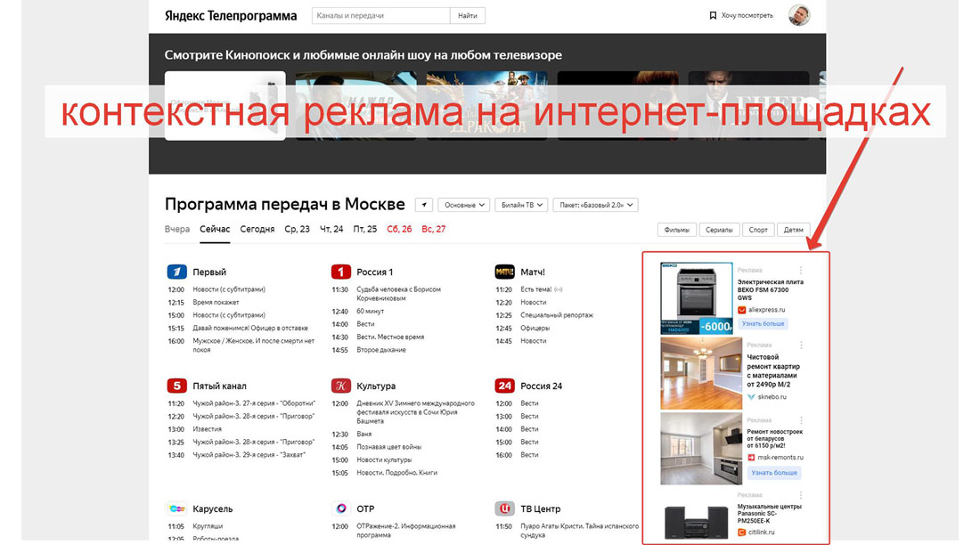This screenshot has width=980, height=545.
Task: Click the BEKO electric stove ad image
Action: click(697, 298)
